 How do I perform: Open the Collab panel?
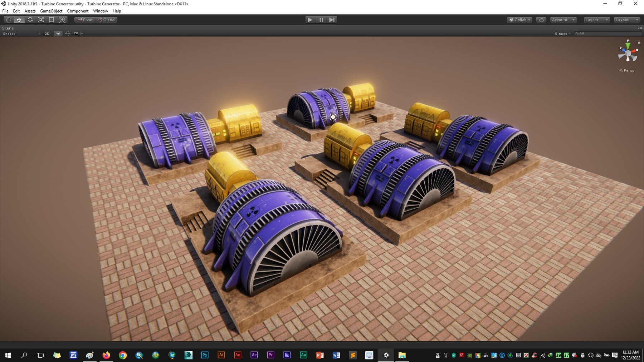coord(519,20)
